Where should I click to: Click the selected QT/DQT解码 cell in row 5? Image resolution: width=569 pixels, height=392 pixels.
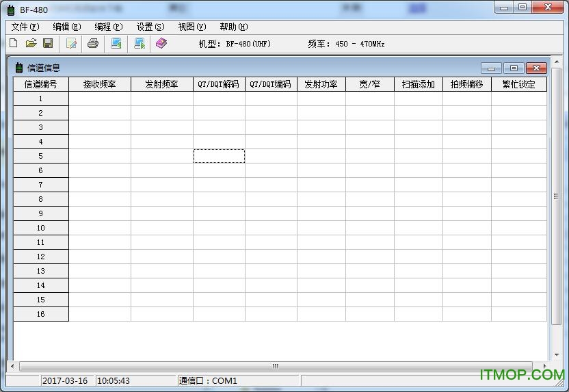click(x=219, y=156)
